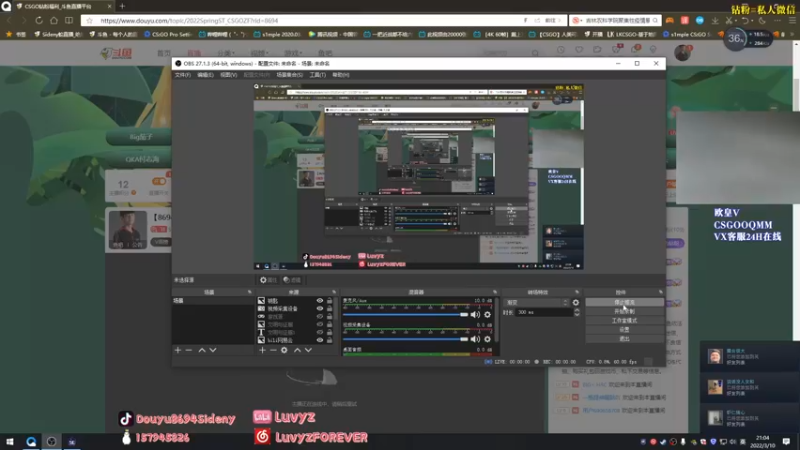Hide the top source in Sources list

pos(320,301)
